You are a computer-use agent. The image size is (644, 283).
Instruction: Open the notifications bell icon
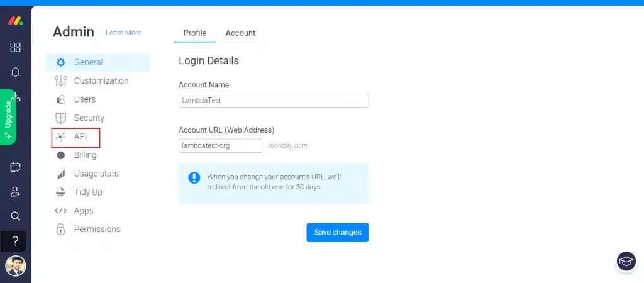coord(16,72)
